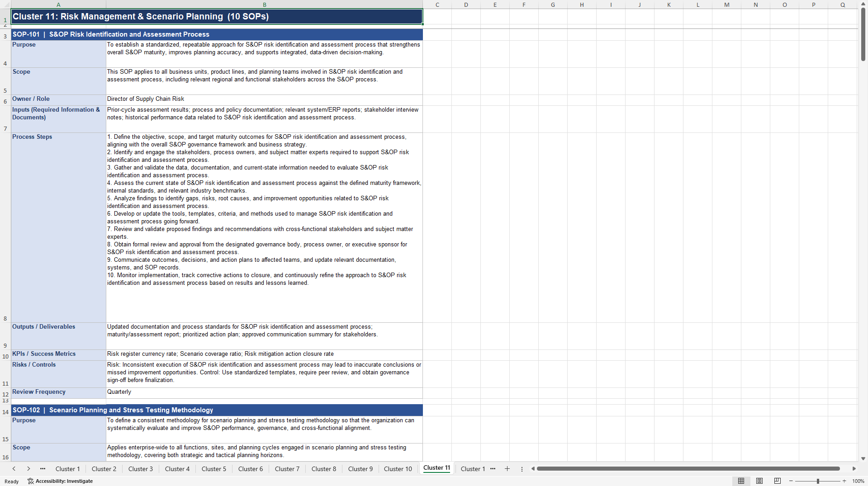Show hidden sheets ellipsis on left

(43, 469)
